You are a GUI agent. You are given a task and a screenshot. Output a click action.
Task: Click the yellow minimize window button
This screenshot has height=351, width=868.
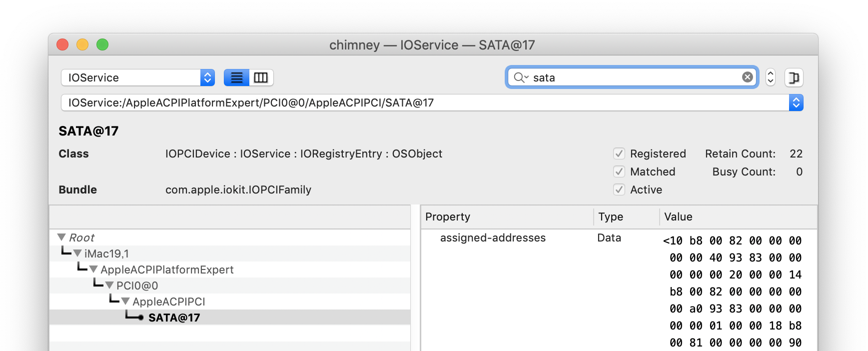82,44
